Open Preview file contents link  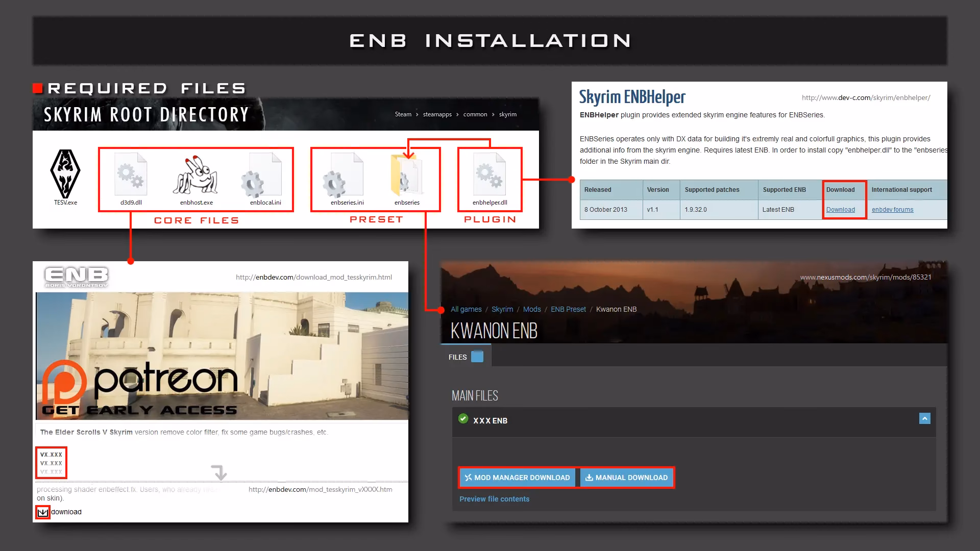(494, 499)
